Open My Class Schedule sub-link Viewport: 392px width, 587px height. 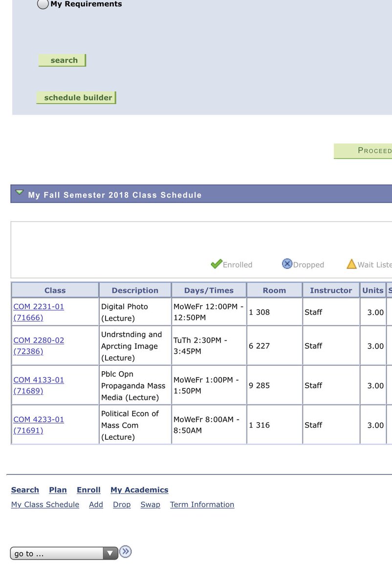45,504
